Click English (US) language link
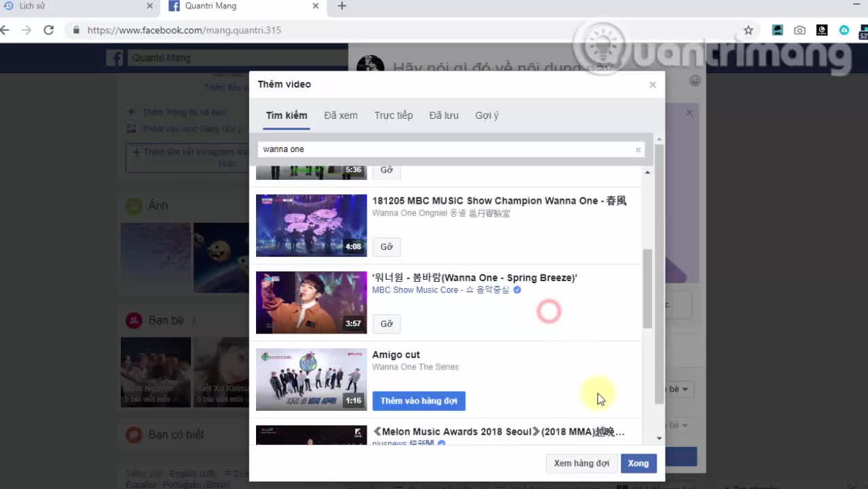 pyautogui.click(x=193, y=473)
